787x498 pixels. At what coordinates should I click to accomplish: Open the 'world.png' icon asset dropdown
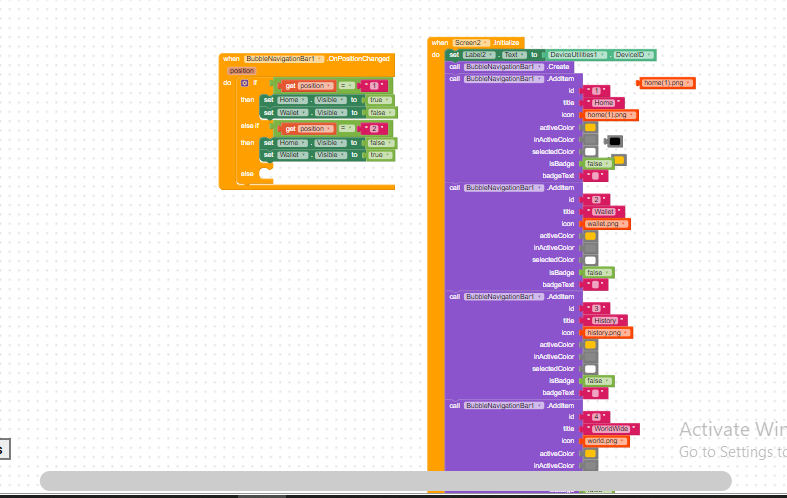tap(606, 441)
